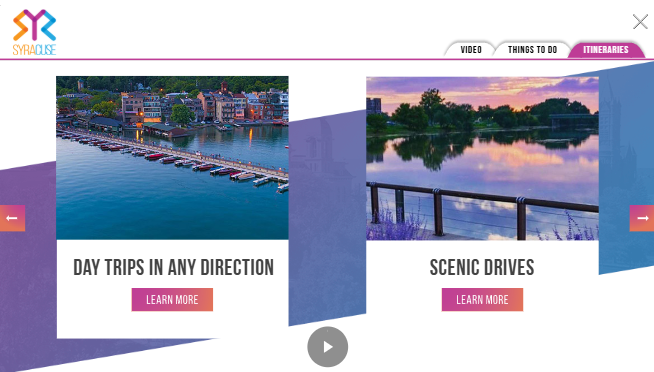
Task: Select the Itineraries tab
Action: pyautogui.click(x=606, y=50)
